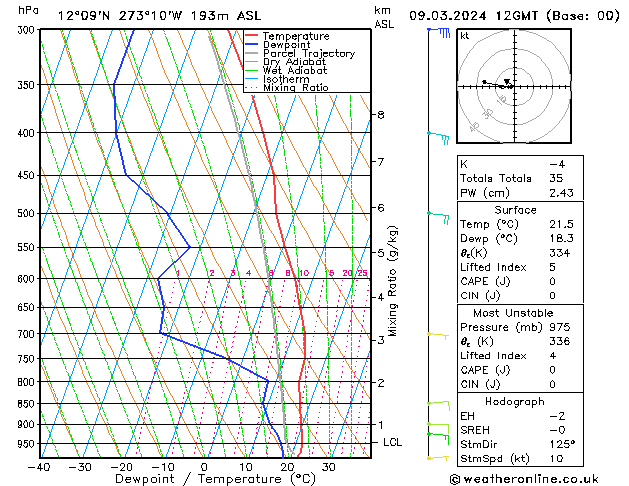Screen dimensions: 629x486
Task: Click the 'hPa' axis unit label
Action: [x=28, y=11]
